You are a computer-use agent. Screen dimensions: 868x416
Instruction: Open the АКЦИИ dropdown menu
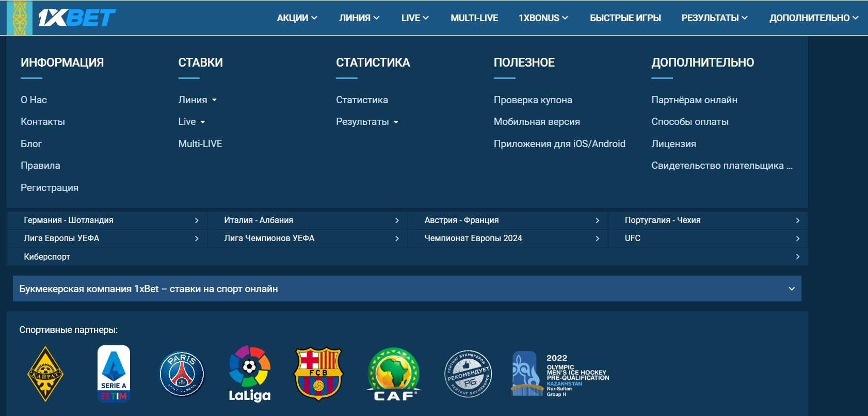pos(297,18)
